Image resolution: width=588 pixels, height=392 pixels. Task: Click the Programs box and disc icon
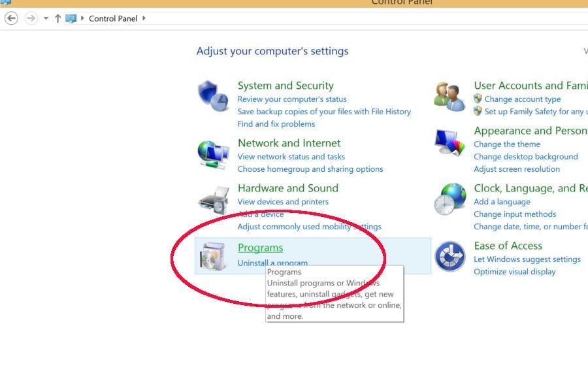(213, 256)
